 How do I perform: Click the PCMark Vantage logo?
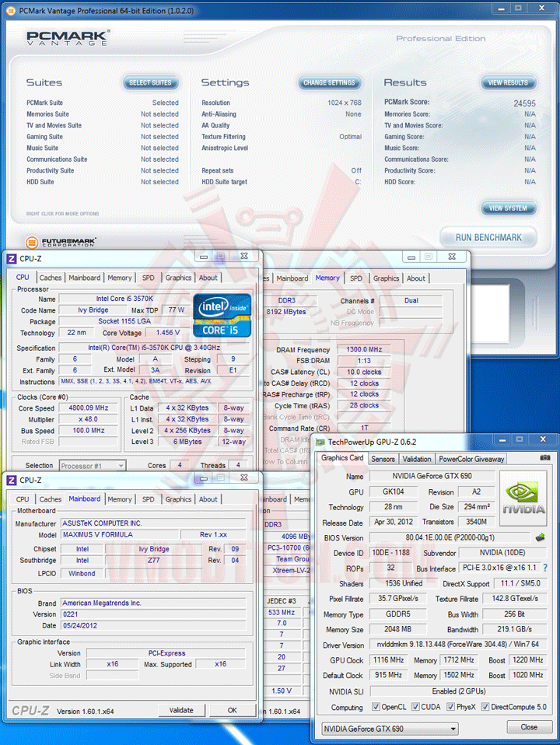[x=68, y=38]
